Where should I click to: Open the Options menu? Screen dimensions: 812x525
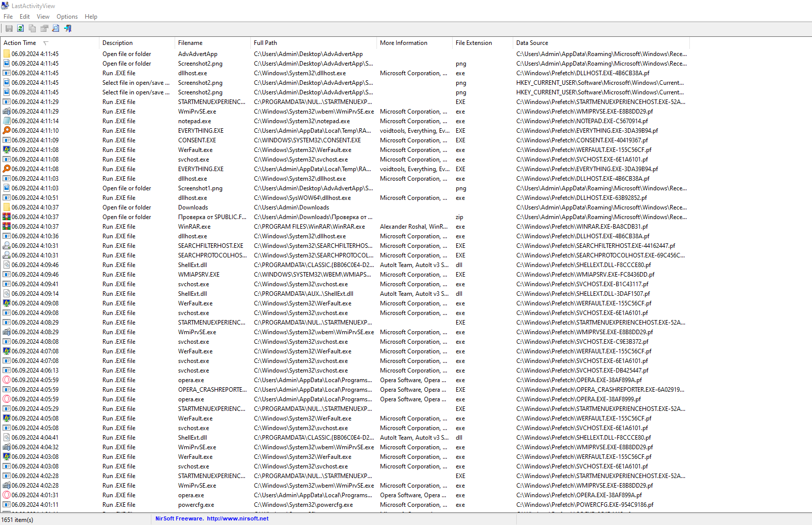pyautogui.click(x=67, y=17)
